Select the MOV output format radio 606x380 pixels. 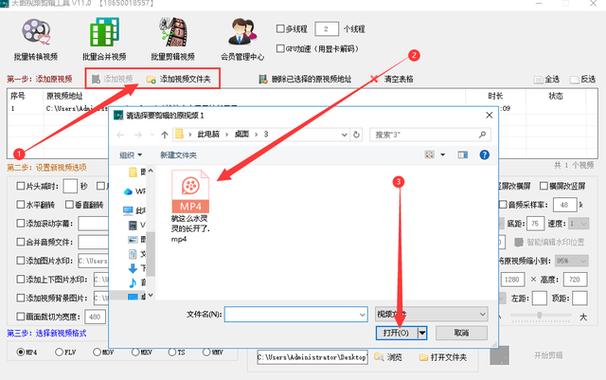point(97,353)
